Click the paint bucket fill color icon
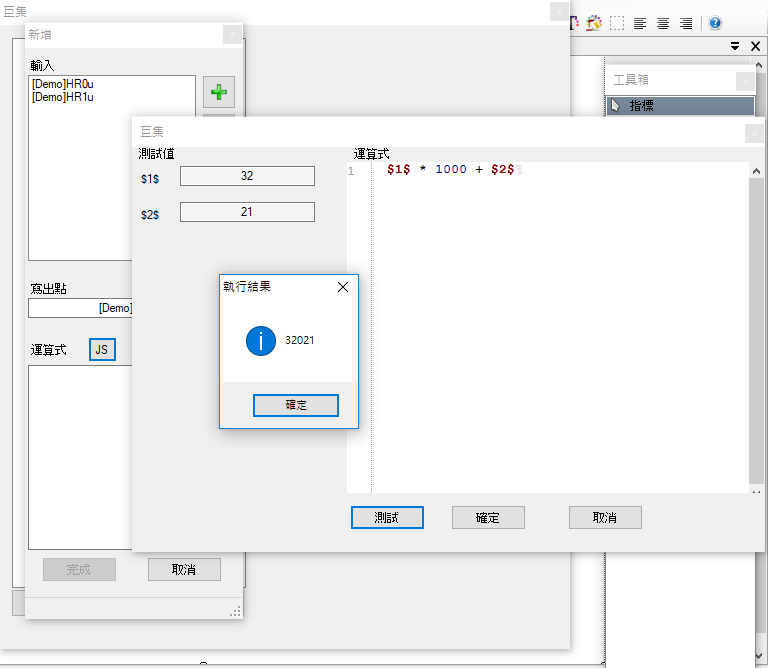This screenshot has height=668, width=768. (x=594, y=23)
